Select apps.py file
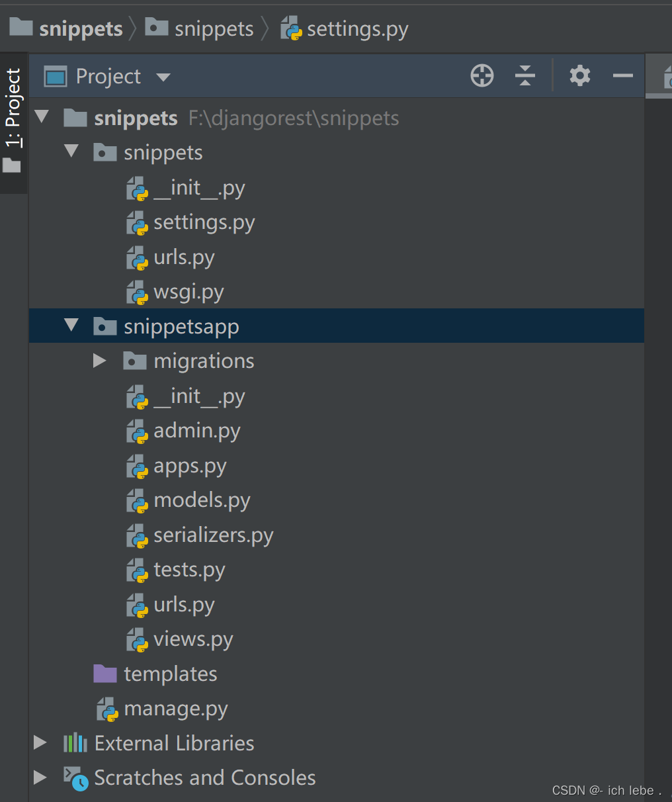This screenshot has height=802, width=672. click(337, 466)
